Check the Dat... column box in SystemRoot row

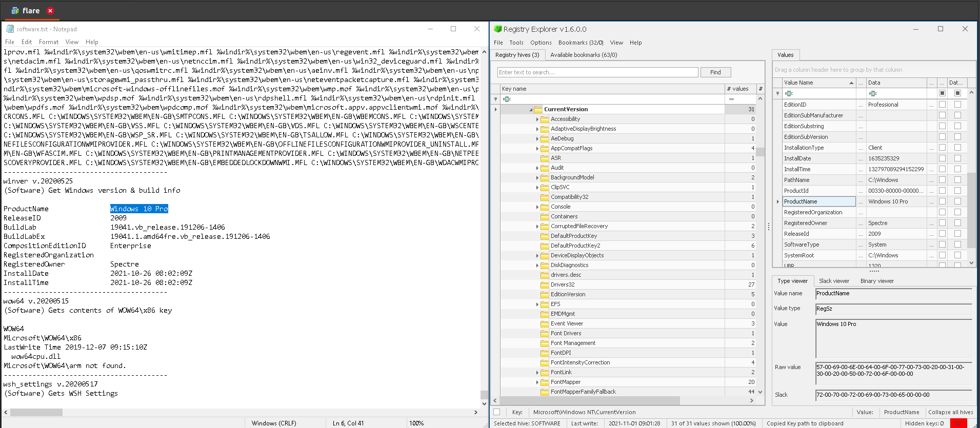coord(957,255)
